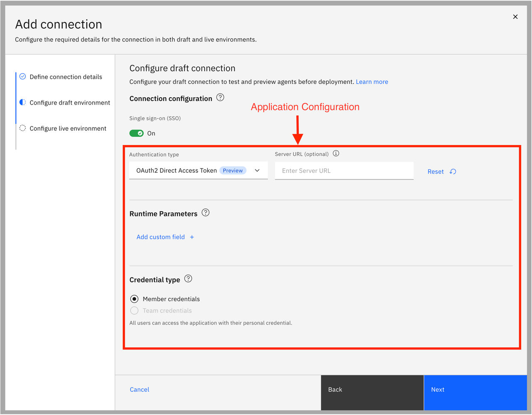The image size is (532, 415).
Task: Click the Connection configuration heading text
Action: click(x=170, y=98)
